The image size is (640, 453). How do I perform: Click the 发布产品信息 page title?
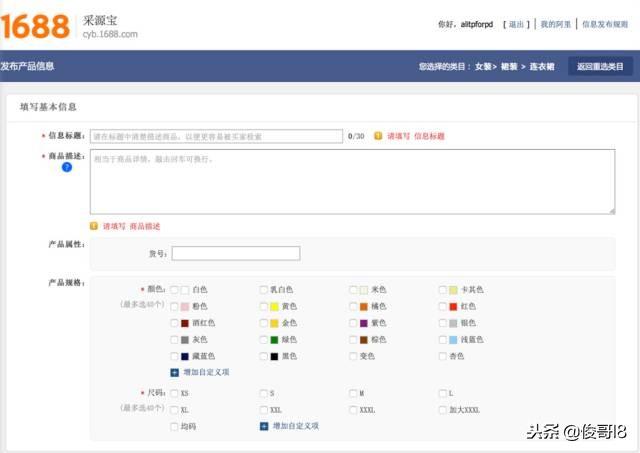tap(27, 66)
